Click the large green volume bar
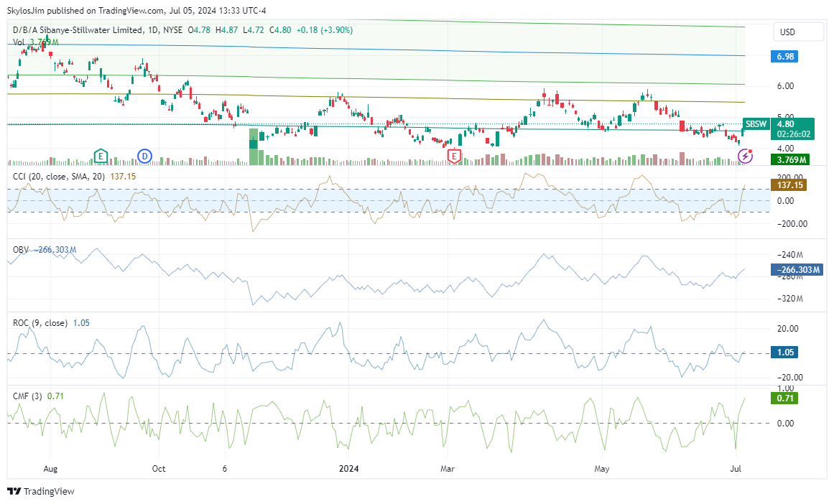This screenshot has height=504, width=834. click(253, 147)
